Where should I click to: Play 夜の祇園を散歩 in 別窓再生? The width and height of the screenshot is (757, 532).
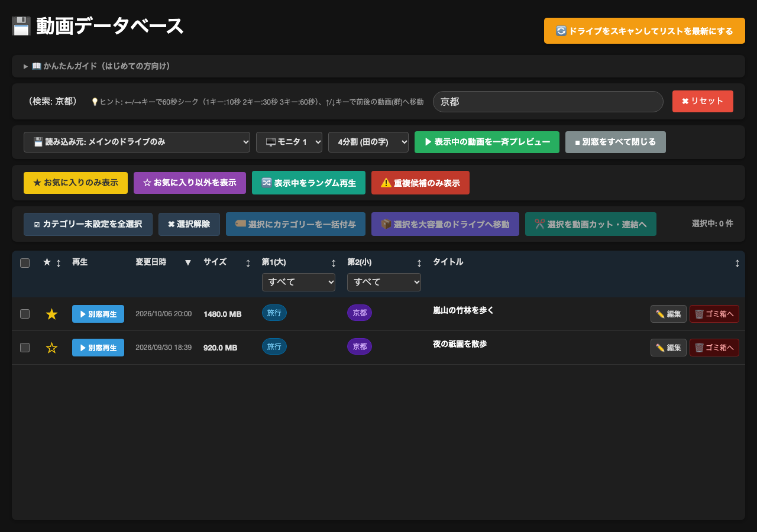(98, 348)
